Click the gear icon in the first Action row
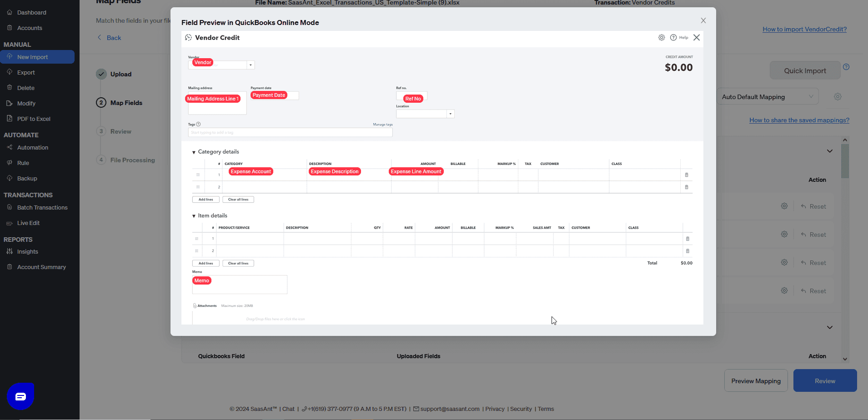Screen dimensions: 868x420 click(784, 206)
